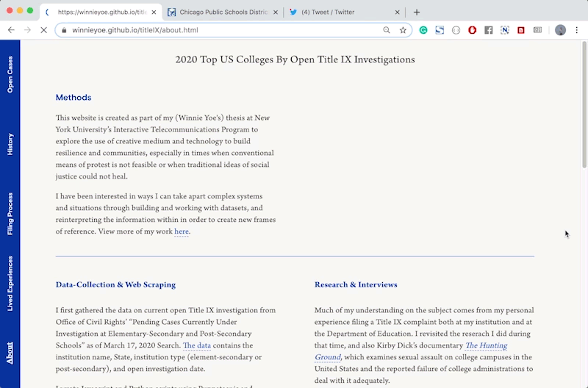Open the Chrome three-dot menu

tap(577, 30)
